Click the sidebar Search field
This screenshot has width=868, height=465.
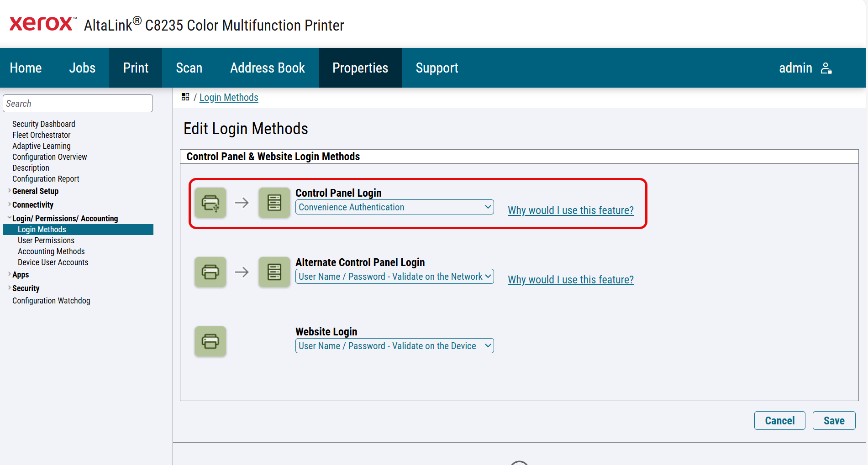(78, 104)
